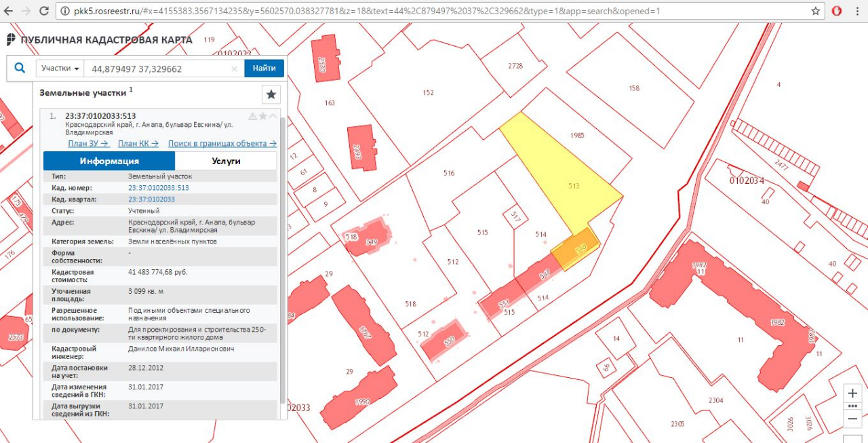Screen dimensions: 868x443
Task: Toggle the small favorite star on result 513
Action: click(x=263, y=116)
